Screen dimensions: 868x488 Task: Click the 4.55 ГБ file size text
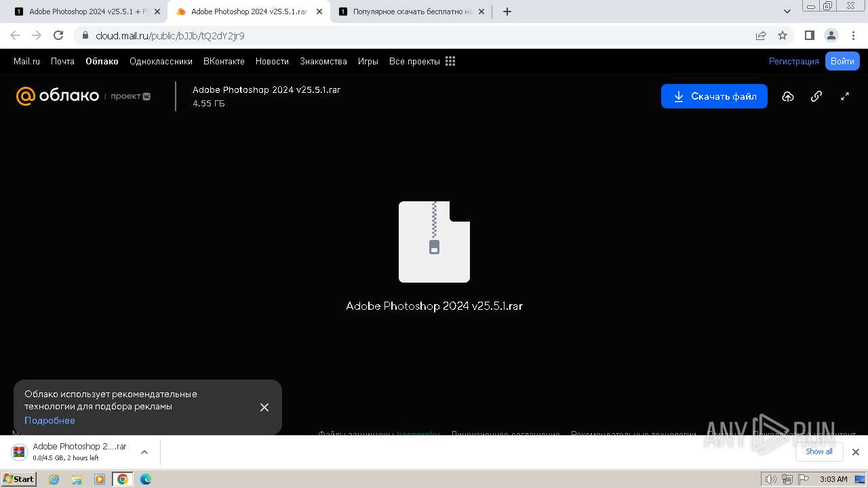click(x=208, y=104)
